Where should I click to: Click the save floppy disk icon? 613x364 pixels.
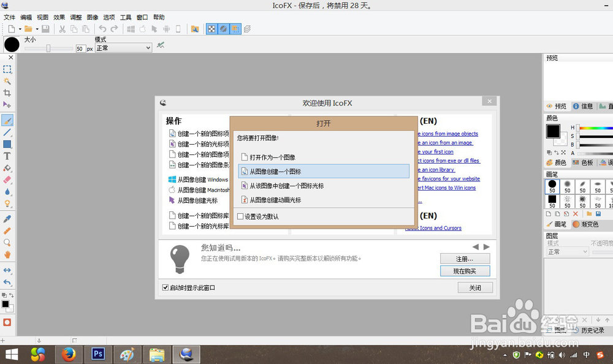[x=46, y=29]
